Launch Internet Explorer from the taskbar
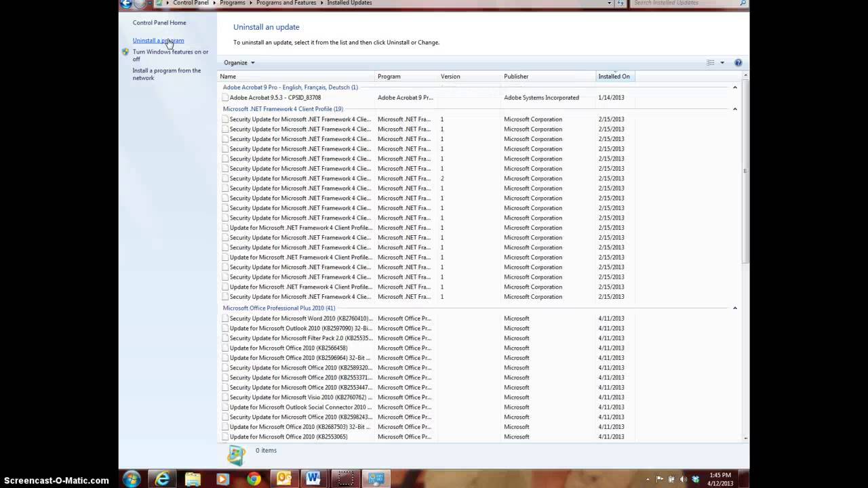868x488 pixels. click(163, 479)
